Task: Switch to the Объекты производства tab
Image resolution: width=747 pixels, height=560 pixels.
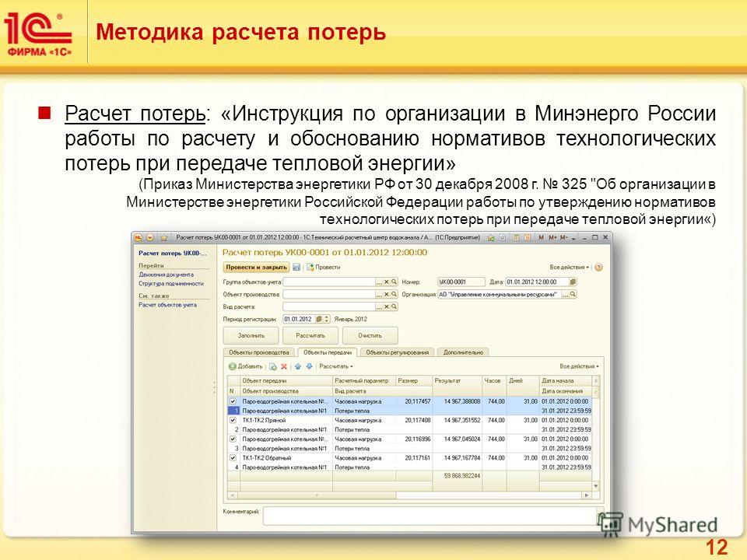Action: 259,352
